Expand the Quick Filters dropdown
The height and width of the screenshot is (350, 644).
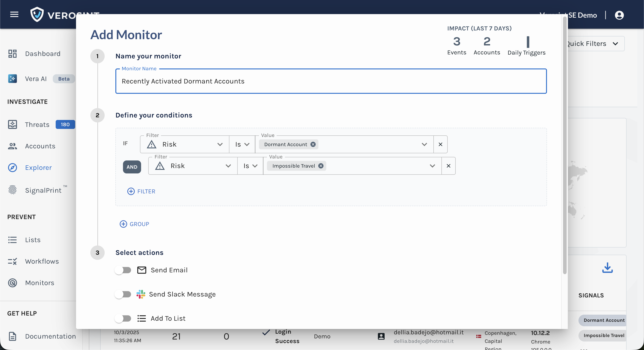[595, 44]
